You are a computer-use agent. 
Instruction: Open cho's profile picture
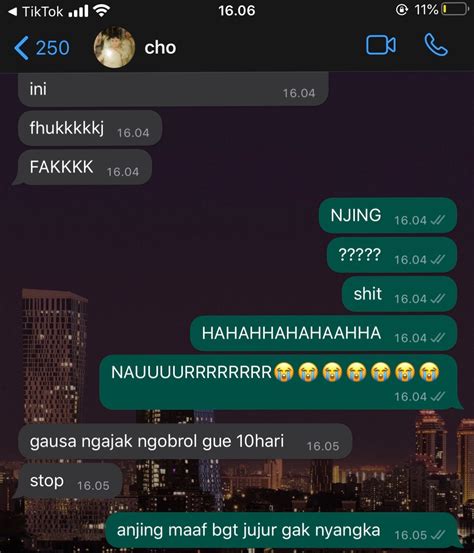click(114, 47)
